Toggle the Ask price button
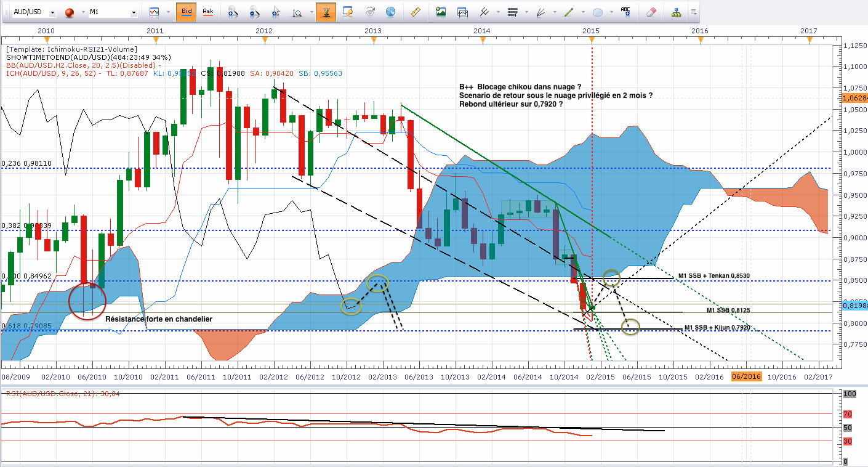Image resolution: width=868 pixels, height=467 pixels. pos(208,12)
